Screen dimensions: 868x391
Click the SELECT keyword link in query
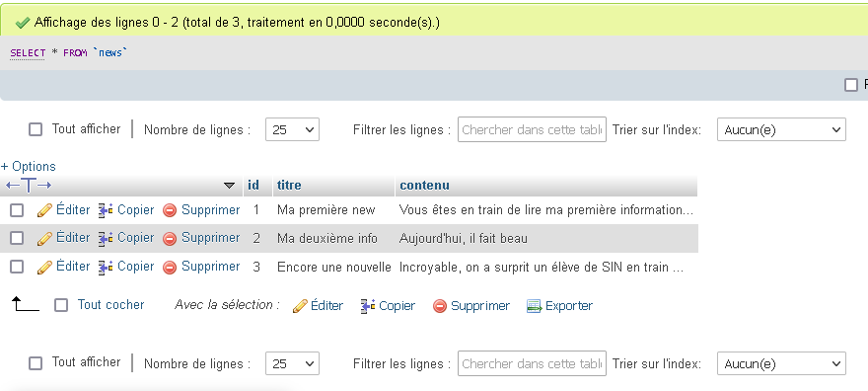[28, 52]
